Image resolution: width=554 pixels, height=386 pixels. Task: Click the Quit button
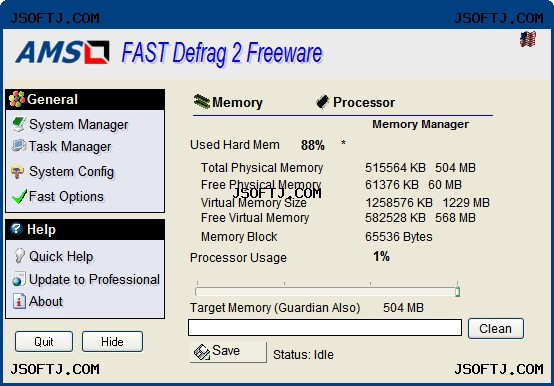tap(44, 342)
